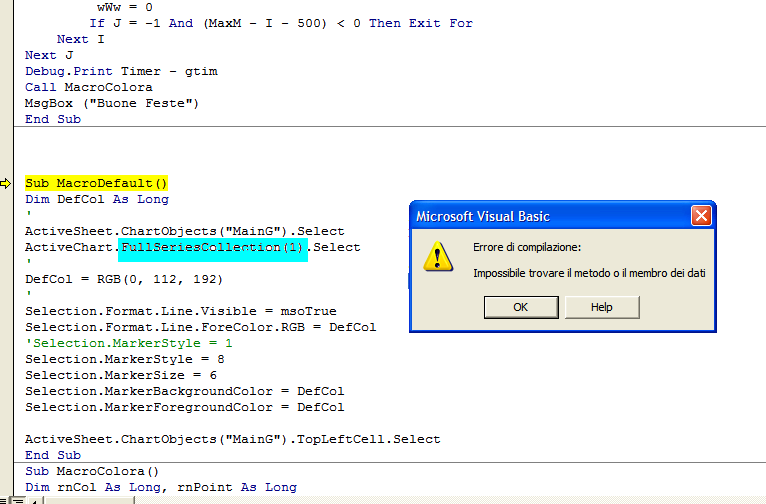Image resolution: width=766 pixels, height=504 pixels.
Task: Click the 'Next I' line
Action: coord(81,39)
